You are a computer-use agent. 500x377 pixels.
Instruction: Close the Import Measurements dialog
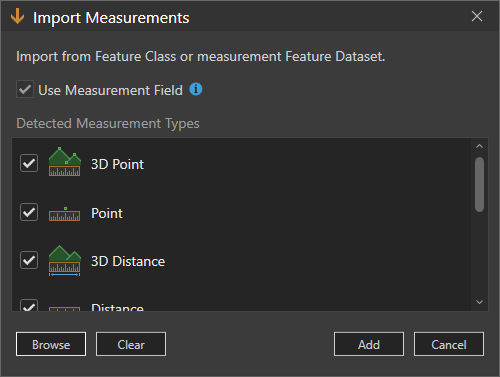coord(477,16)
